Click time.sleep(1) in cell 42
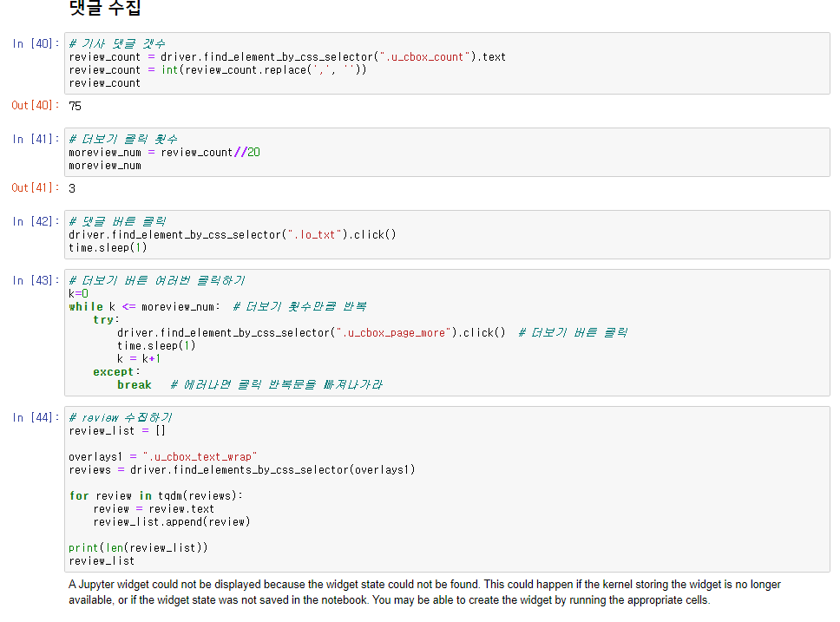Viewport: 840px width, 622px height. click(108, 248)
